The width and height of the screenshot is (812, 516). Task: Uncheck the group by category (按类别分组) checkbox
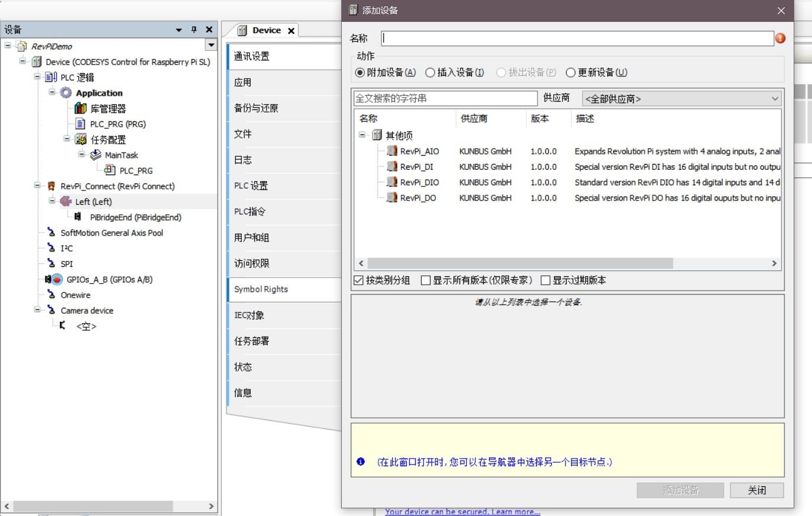pos(358,280)
